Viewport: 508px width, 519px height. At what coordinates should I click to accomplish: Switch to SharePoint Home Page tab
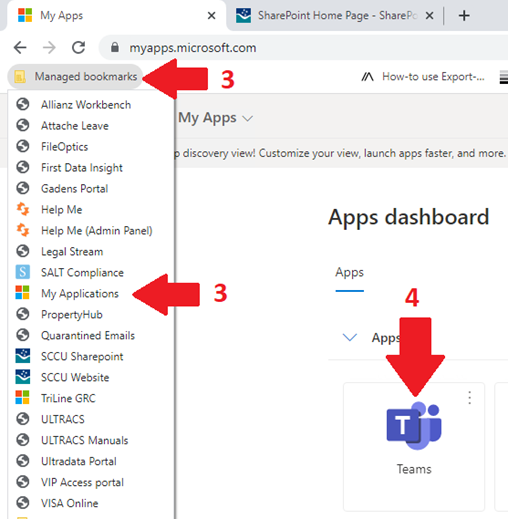pyautogui.click(x=334, y=16)
